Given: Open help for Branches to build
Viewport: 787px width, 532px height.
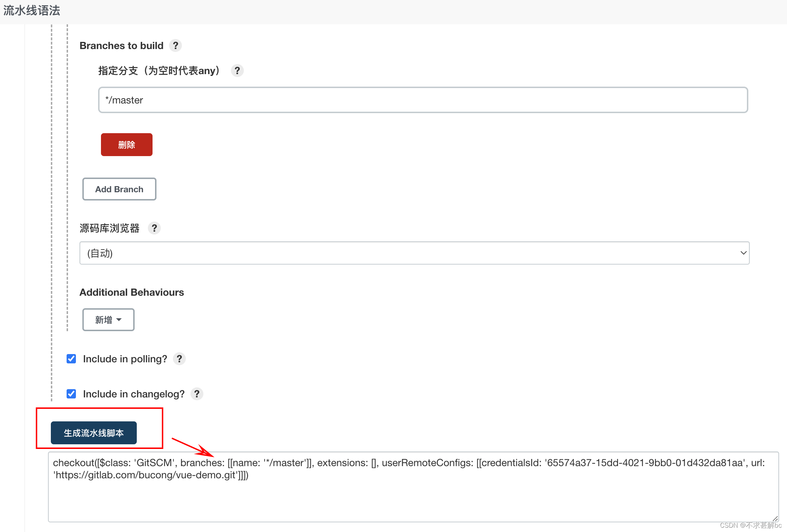Looking at the screenshot, I should (x=175, y=45).
